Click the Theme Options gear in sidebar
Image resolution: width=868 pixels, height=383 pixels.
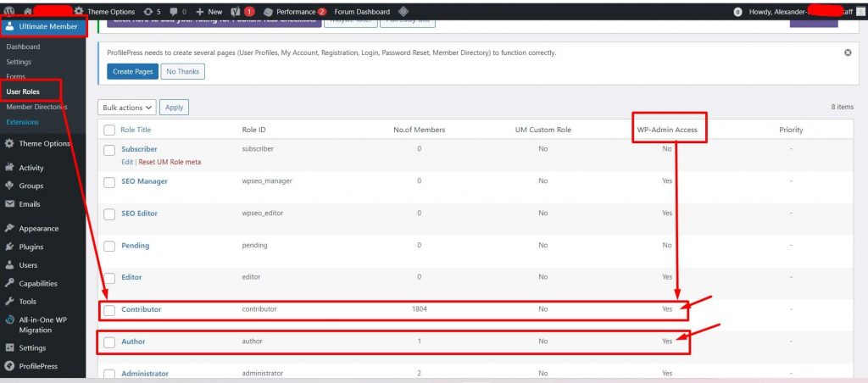(x=9, y=143)
